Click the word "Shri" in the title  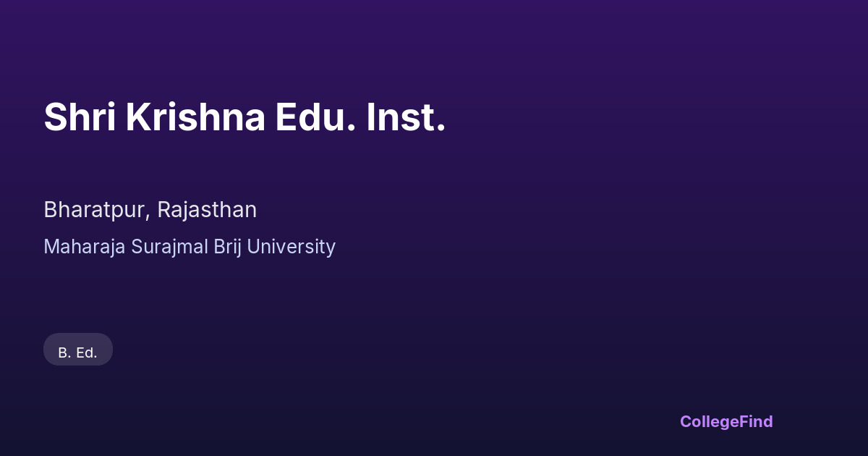(80, 117)
